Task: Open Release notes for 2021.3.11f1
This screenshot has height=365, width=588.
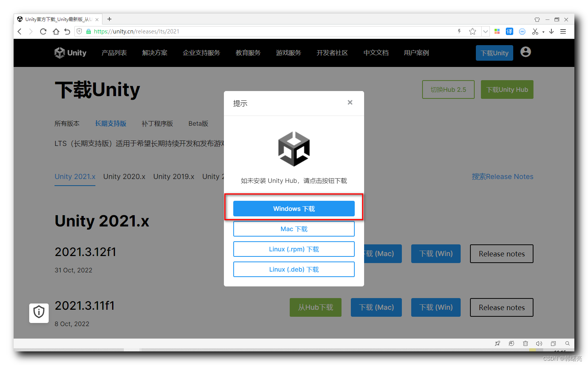Action: click(x=502, y=307)
